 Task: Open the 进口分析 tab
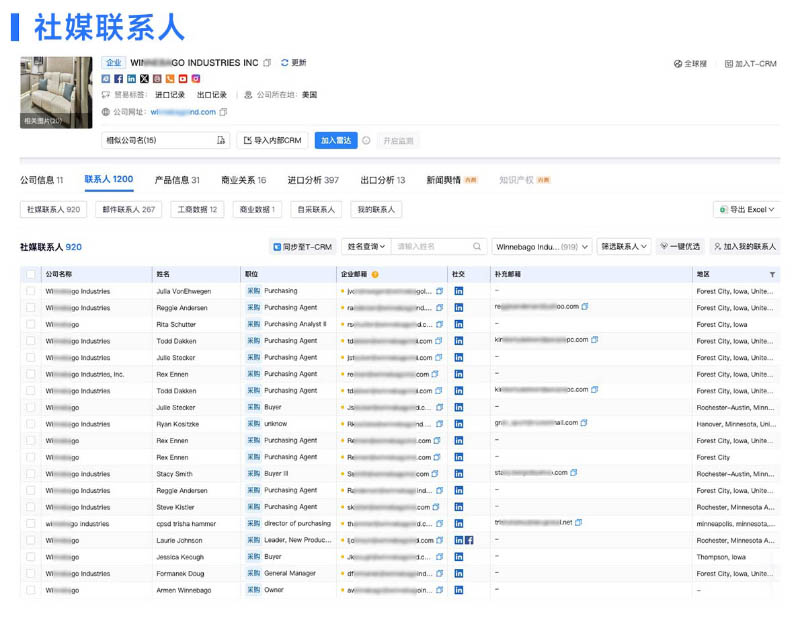[313, 180]
